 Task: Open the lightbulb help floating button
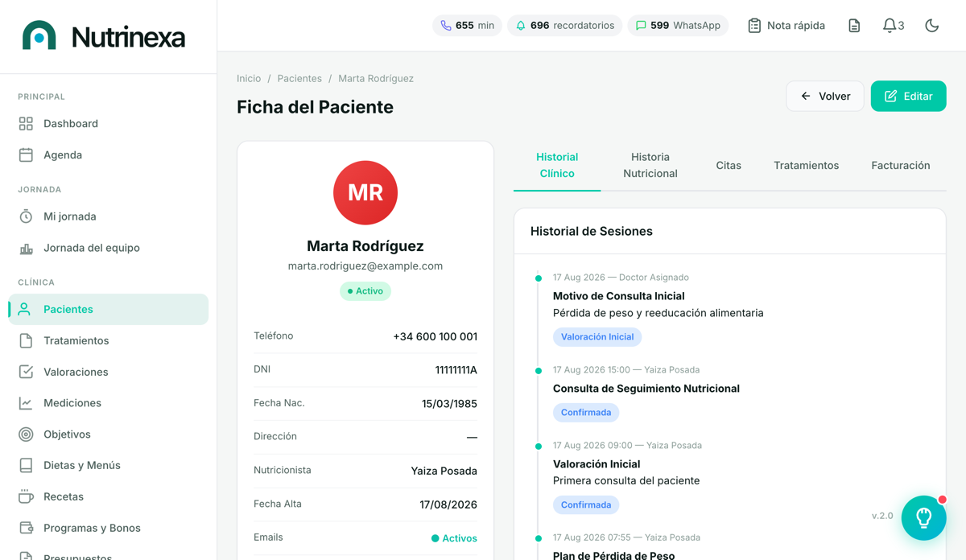(x=923, y=517)
